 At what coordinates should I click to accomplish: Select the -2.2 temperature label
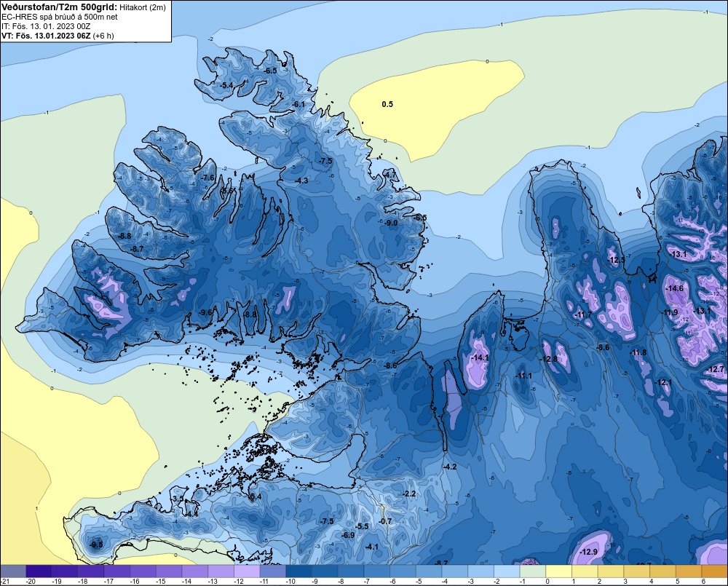pos(409,494)
